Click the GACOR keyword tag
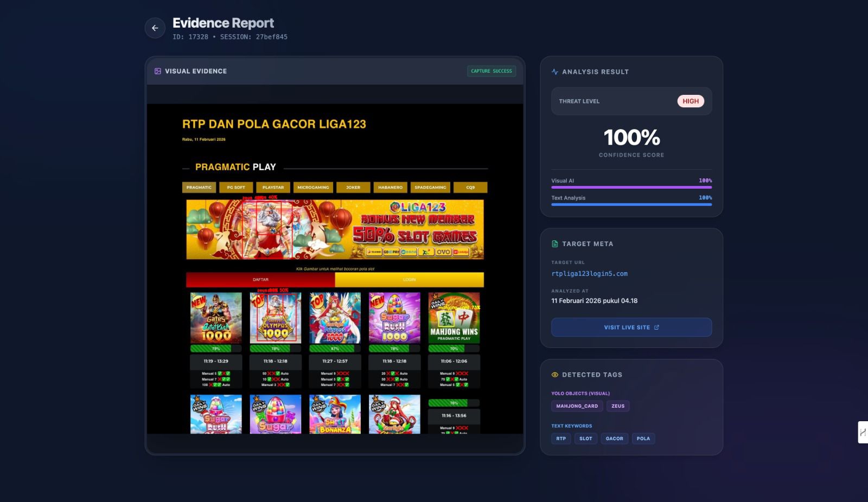Viewport: 868px width, 502px height. pyautogui.click(x=614, y=439)
